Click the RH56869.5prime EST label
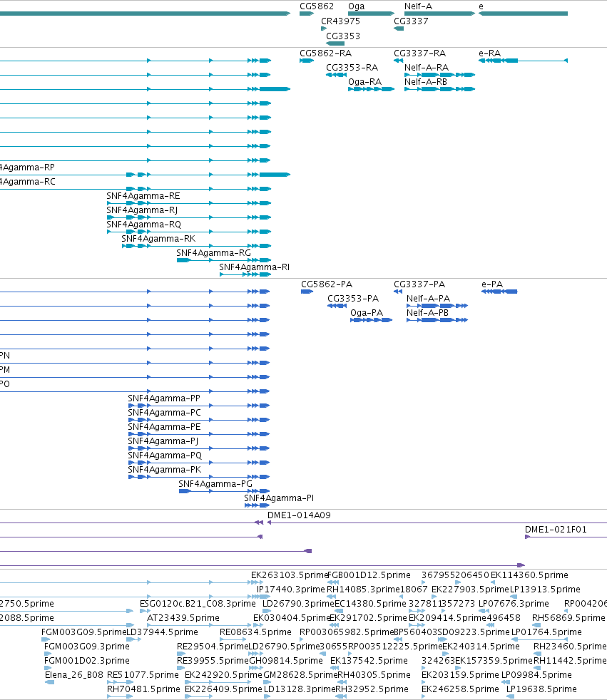 [x=568, y=618]
